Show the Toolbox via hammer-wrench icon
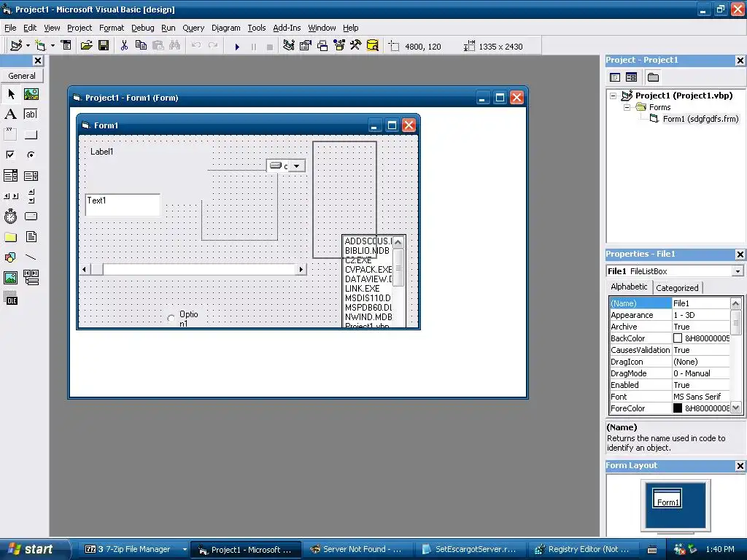The width and height of the screenshot is (747, 560). click(x=356, y=46)
